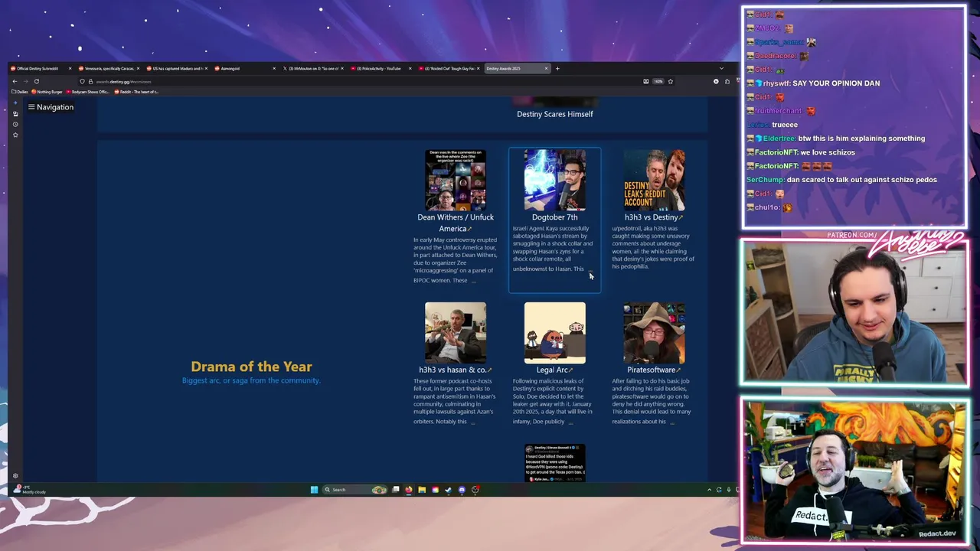Screen dimensions: 980x551
Task: Select the Dogtober 7th thumbnail image
Action: coord(555,180)
